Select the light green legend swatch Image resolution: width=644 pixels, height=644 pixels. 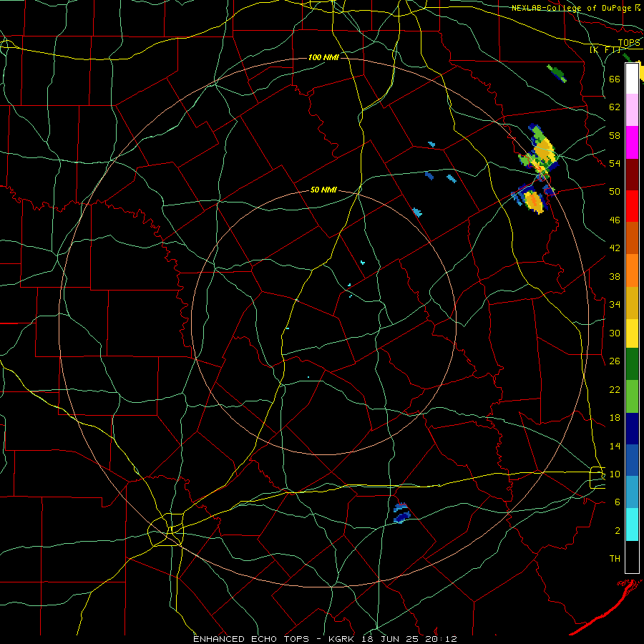point(632,396)
